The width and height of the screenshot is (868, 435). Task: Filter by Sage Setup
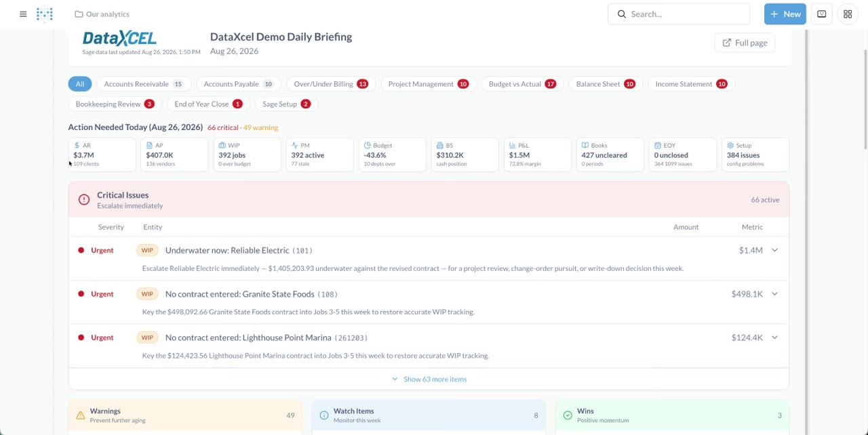[x=286, y=104]
